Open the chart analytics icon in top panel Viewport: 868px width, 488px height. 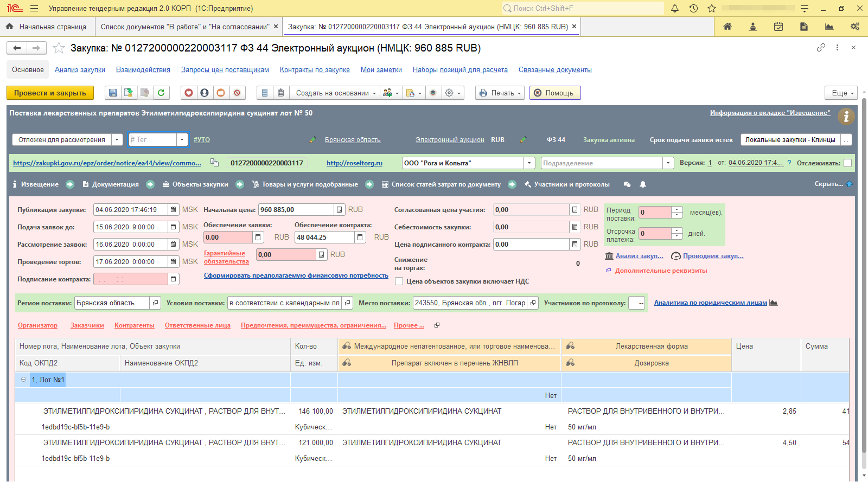point(829,27)
